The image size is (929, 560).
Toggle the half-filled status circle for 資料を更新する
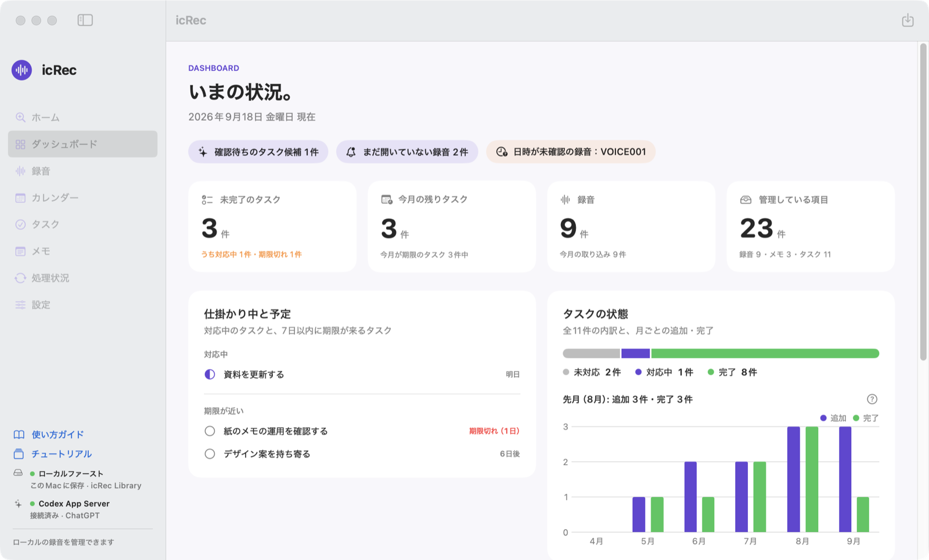tap(210, 374)
